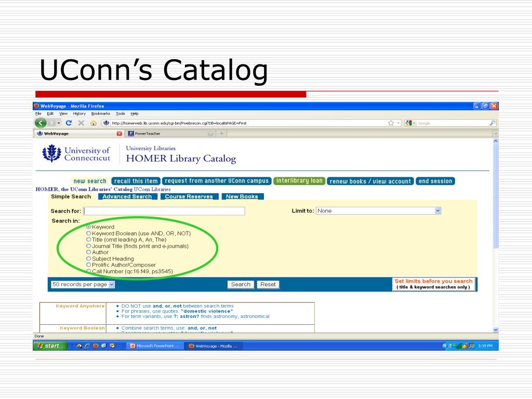The height and width of the screenshot is (399, 532).
Task: Select Journal Title radio option
Action: coord(88,246)
